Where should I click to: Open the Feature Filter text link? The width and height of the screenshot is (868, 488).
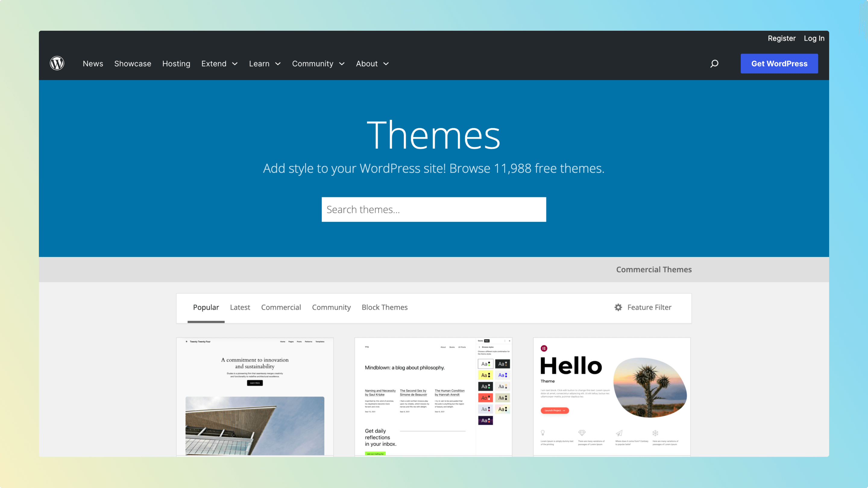pyautogui.click(x=649, y=307)
